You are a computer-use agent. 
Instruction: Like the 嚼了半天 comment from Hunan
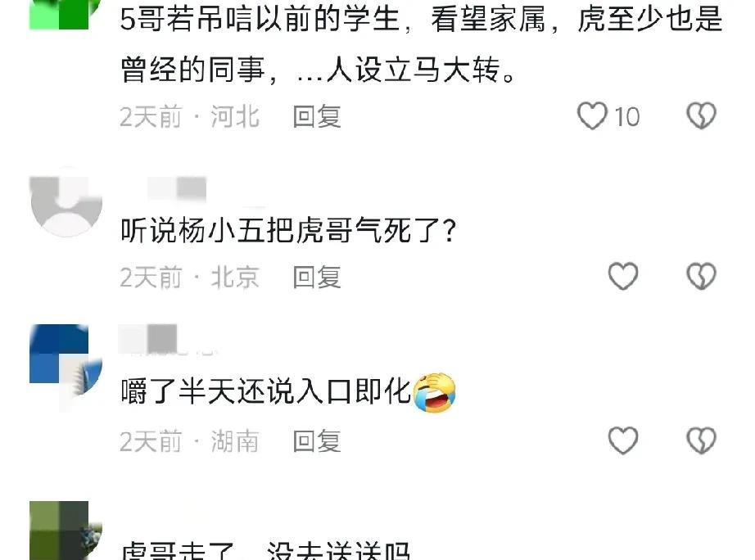pos(623,440)
